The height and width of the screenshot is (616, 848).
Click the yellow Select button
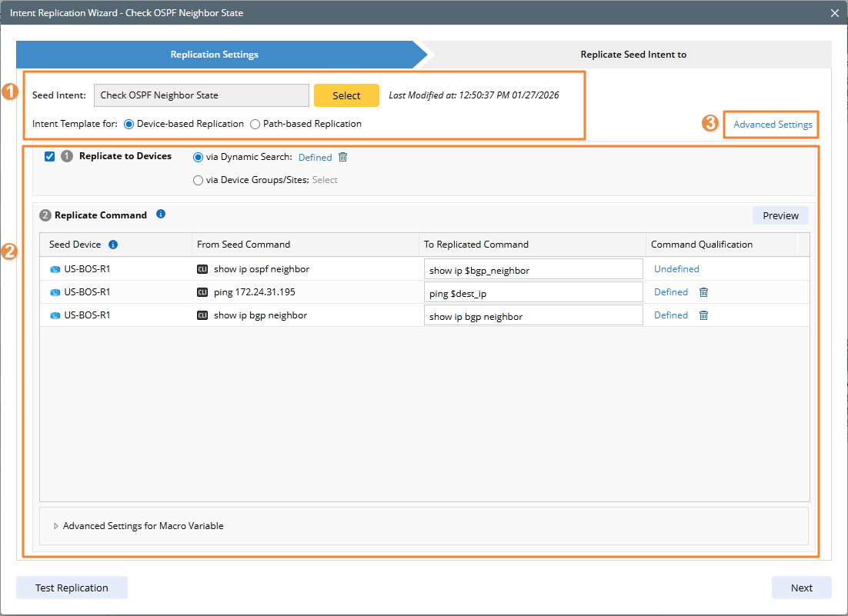346,95
